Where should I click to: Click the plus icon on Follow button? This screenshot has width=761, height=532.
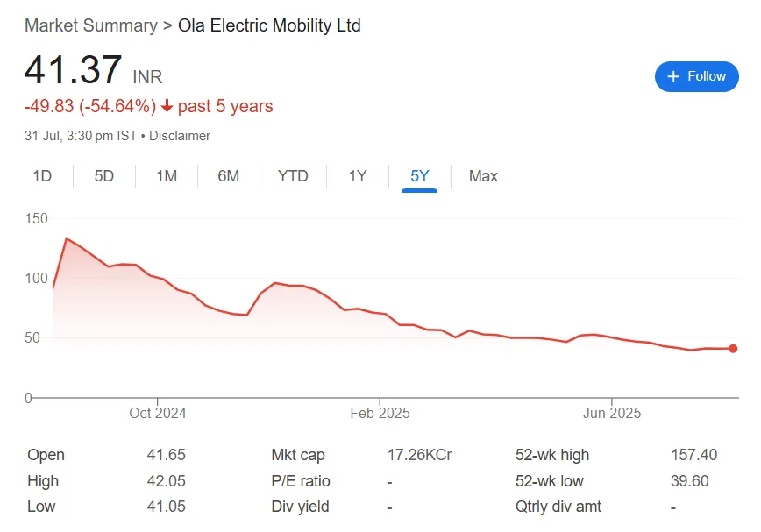672,76
